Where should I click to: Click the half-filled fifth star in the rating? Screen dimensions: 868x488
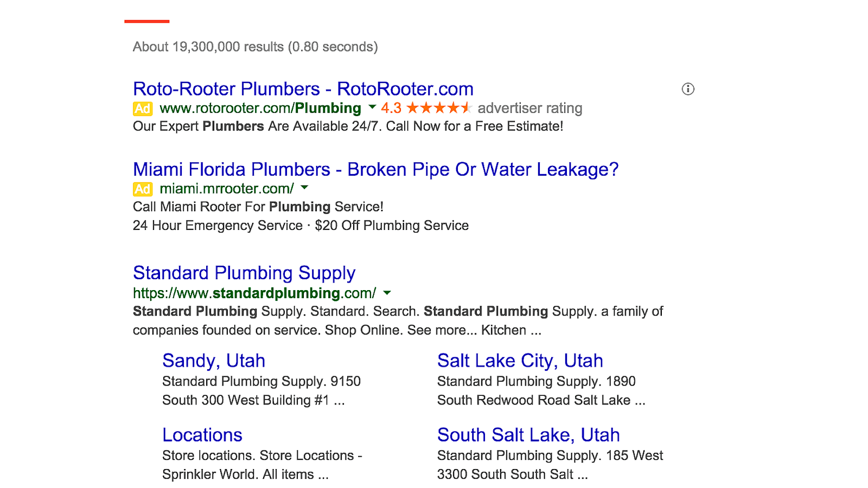pyautogui.click(x=467, y=108)
